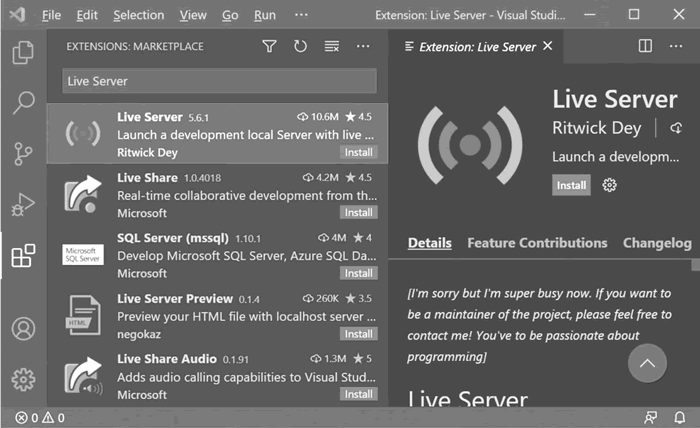Open the Run and Debug view
Viewport: 700px width, 428px height.
click(23, 205)
